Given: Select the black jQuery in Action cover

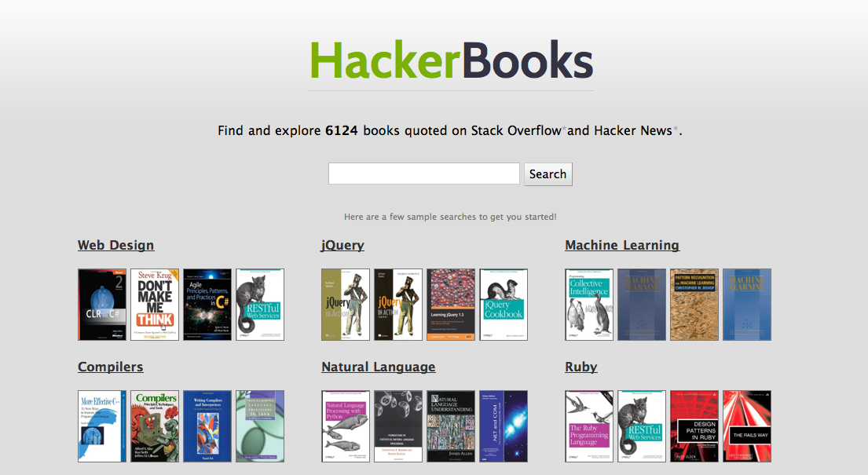Looking at the screenshot, I should 398,305.
